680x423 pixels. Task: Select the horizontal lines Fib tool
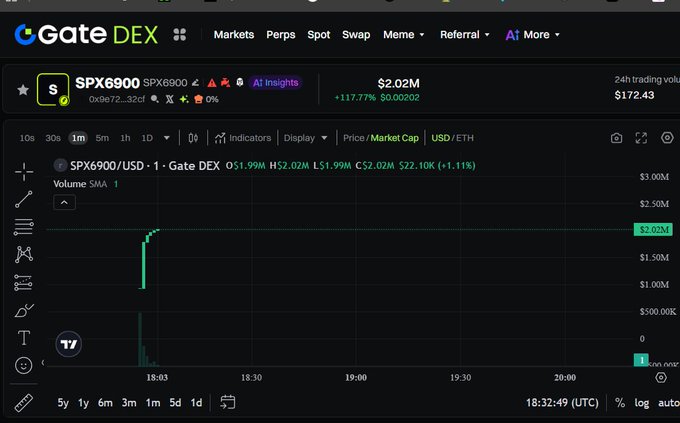tap(24, 227)
